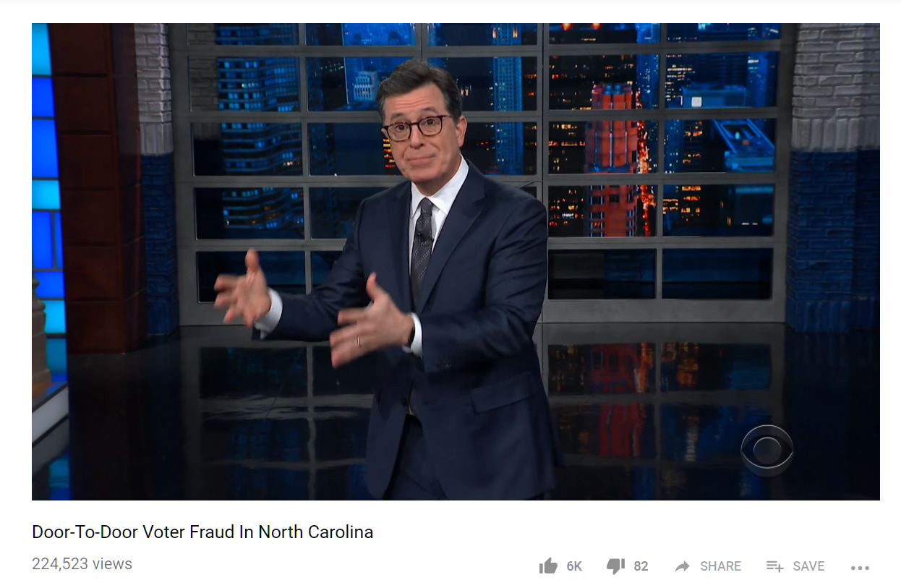This screenshot has height=588, width=901.
Task: Click the host's outstretched left-side hand
Action: [x=242, y=289]
